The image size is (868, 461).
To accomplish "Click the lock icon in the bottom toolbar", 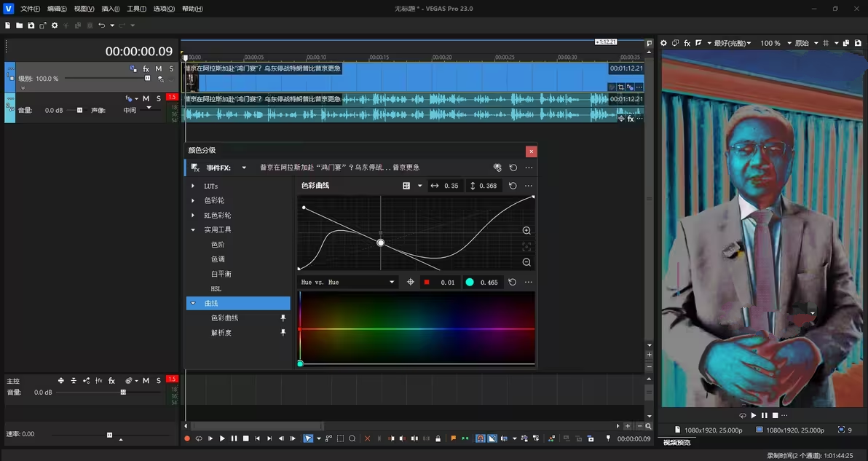I will pyautogui.click(x=438, y=438).
